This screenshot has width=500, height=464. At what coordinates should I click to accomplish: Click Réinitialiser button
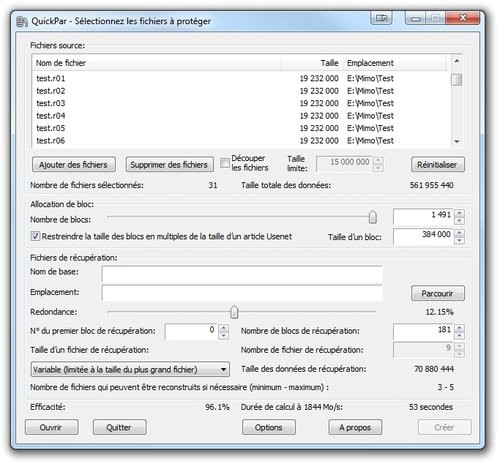pyautogui.click(x=438, y=165)
